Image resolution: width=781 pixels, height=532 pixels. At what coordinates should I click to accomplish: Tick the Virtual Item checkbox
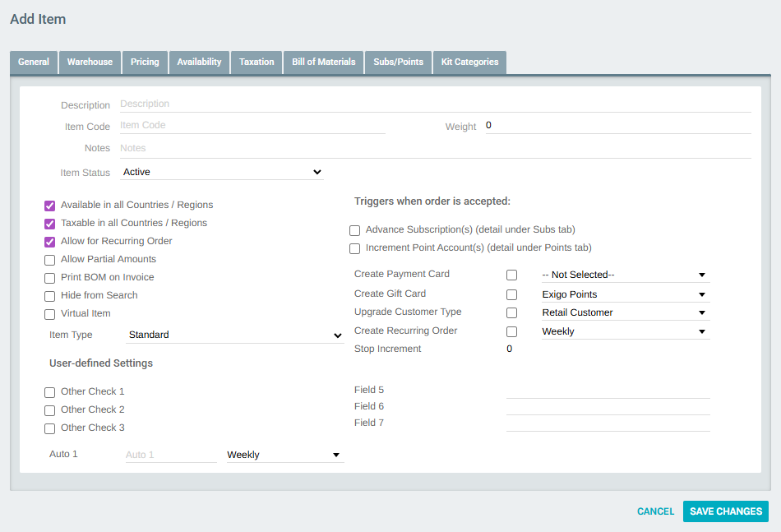pyautogui.click(x=50, y=314)
